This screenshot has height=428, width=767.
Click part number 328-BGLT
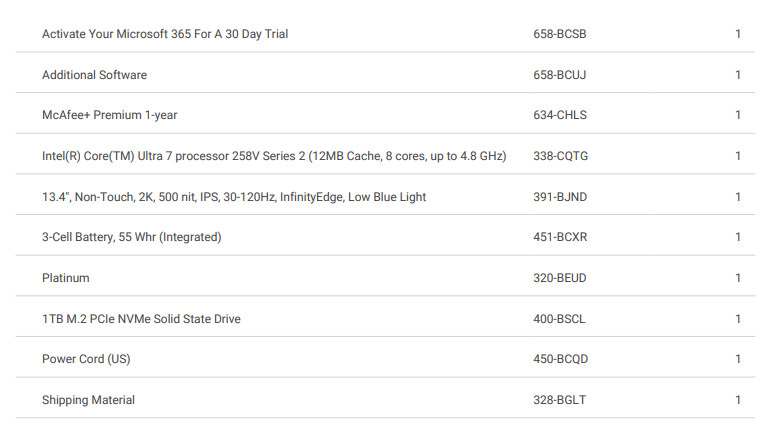point(560,400)
